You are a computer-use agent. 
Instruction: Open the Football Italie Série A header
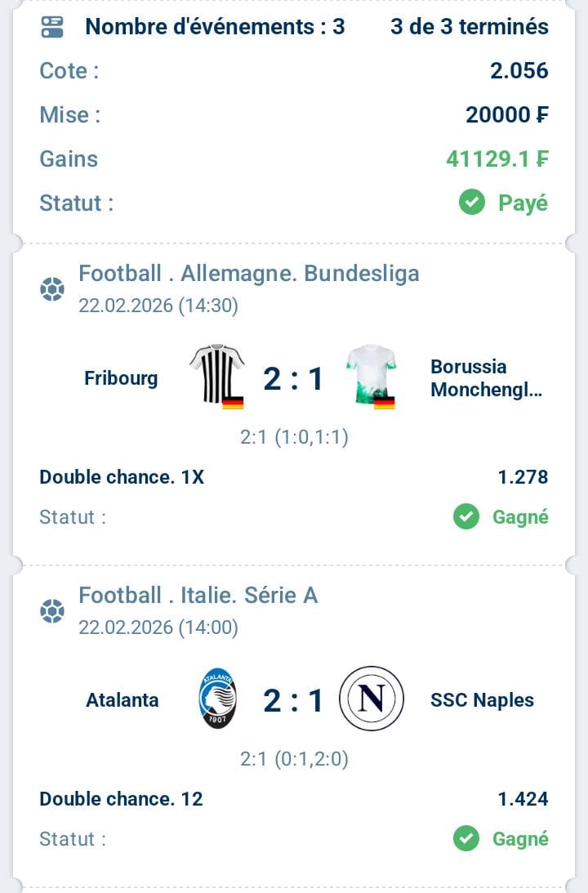tap(198, 595)
